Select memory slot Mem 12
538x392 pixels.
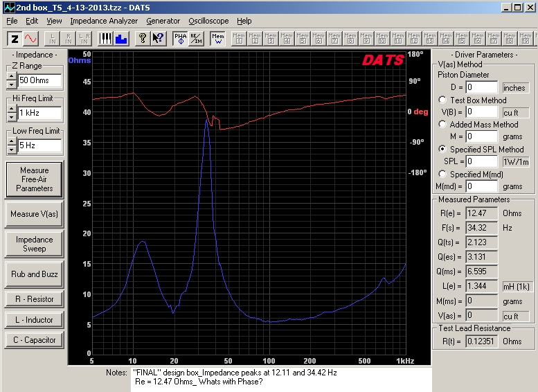tap(414, 39)
